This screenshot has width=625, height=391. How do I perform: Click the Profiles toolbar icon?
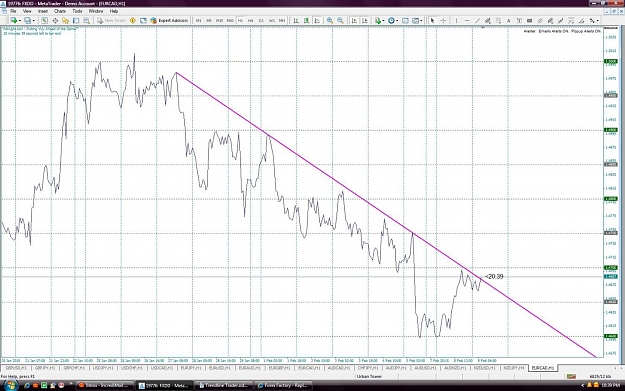pyautogui.click(x=28, y=20)
